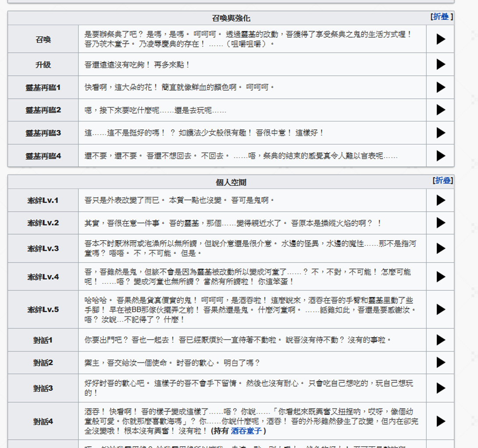Play the 召喚 voice line audio
This screenshot has height=448, width=478.
[x=440, y=39]
